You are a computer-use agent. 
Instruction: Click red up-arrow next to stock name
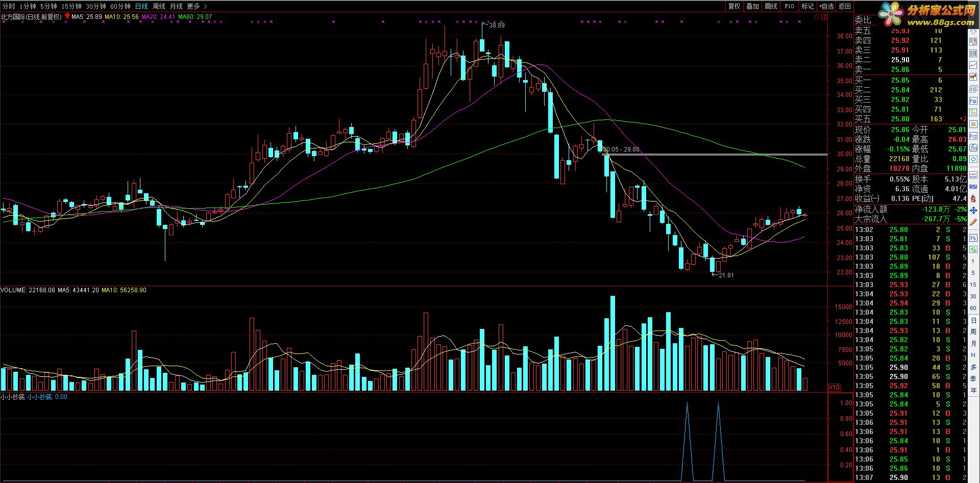tap(67, 16)
